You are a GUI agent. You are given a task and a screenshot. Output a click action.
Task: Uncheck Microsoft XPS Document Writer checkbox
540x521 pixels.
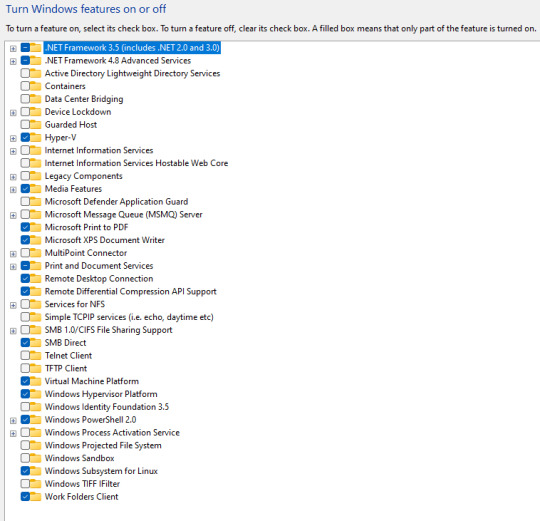point(25,240)
